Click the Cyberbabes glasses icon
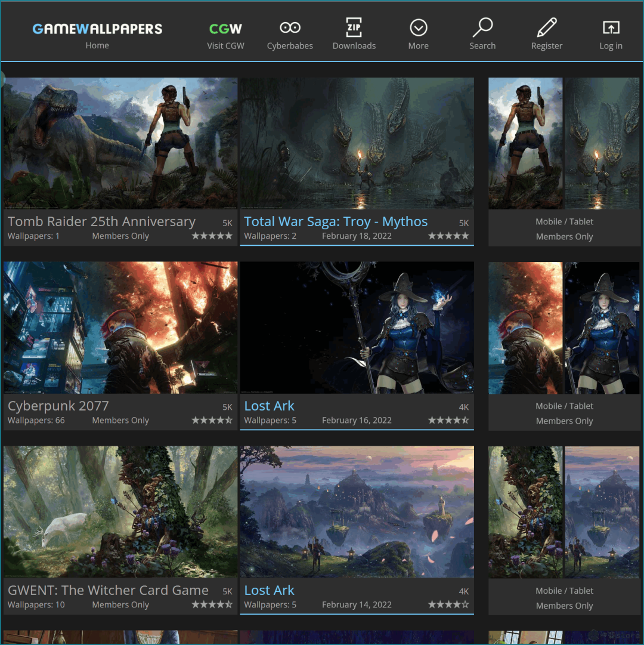Image resolution: width=644 pixels, height=645 pixels. click(x=290, y=27)
